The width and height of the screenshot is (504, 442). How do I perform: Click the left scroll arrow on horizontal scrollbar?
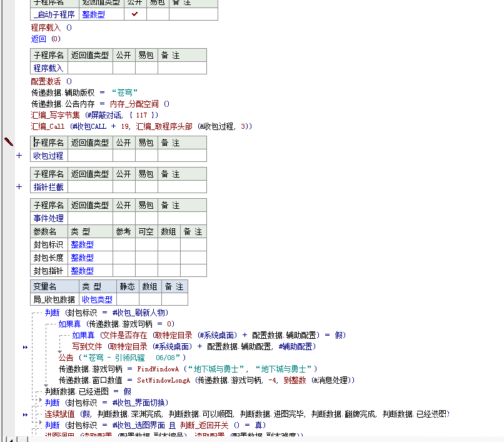click(11, 439)
